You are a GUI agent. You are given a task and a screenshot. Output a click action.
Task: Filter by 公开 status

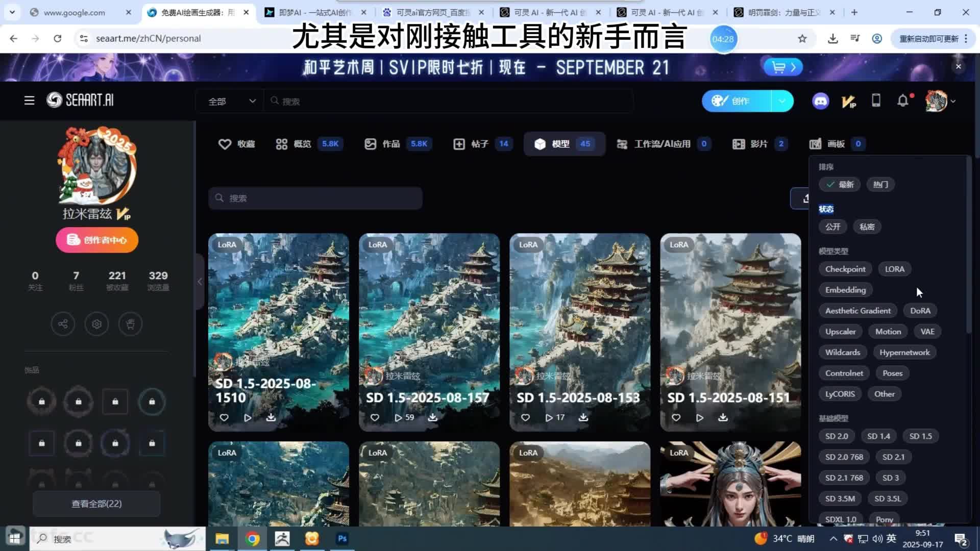[832, 227]
